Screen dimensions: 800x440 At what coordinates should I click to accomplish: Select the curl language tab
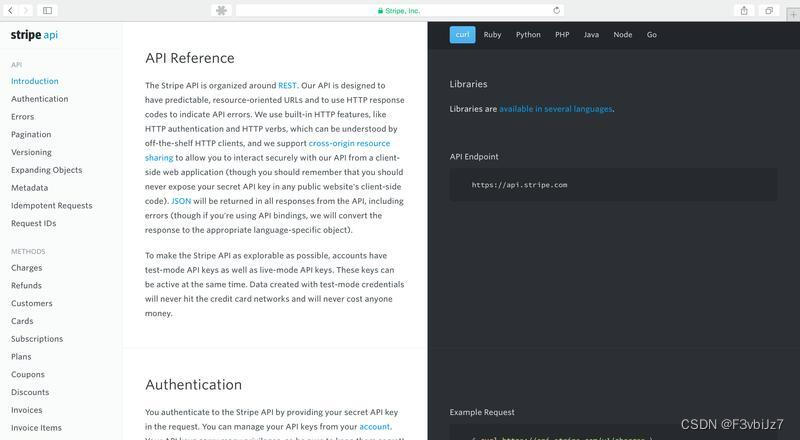[462, 35]
